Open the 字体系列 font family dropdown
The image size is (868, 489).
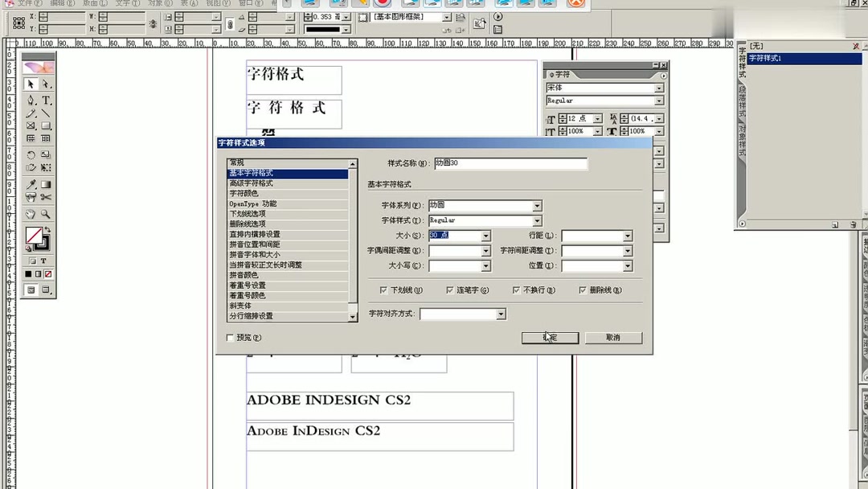(537, 205)
